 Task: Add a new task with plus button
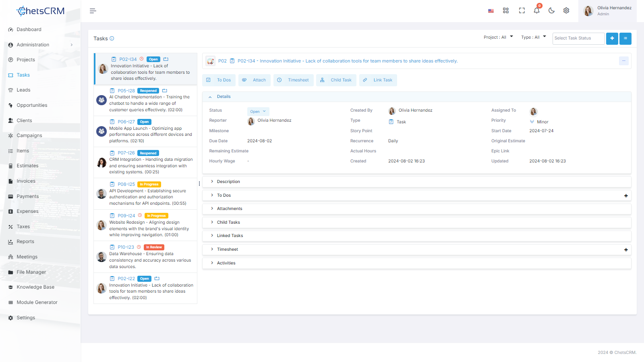(x=612, y=38)
